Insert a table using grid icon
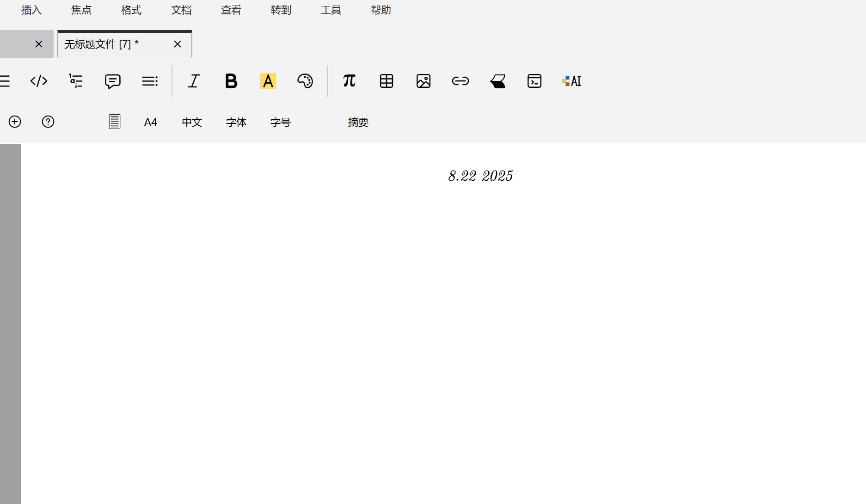The width and height of the screenshot is (866, 504). [x=387, y=81]
